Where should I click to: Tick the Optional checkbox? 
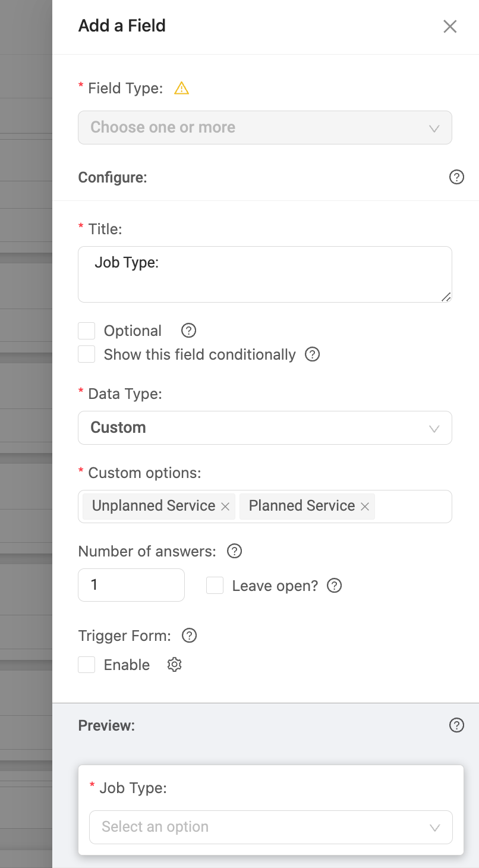87,331
